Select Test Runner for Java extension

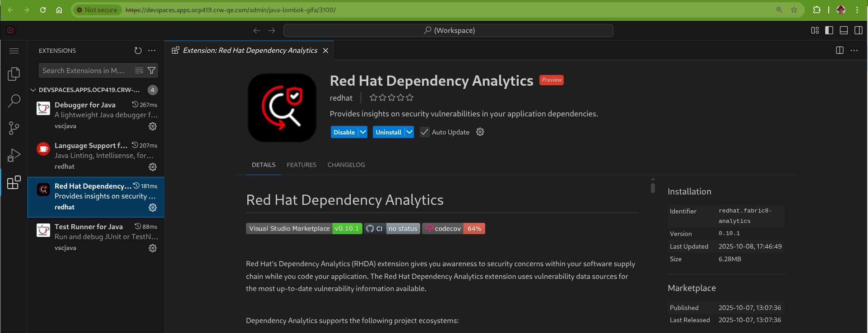point(96,238)
